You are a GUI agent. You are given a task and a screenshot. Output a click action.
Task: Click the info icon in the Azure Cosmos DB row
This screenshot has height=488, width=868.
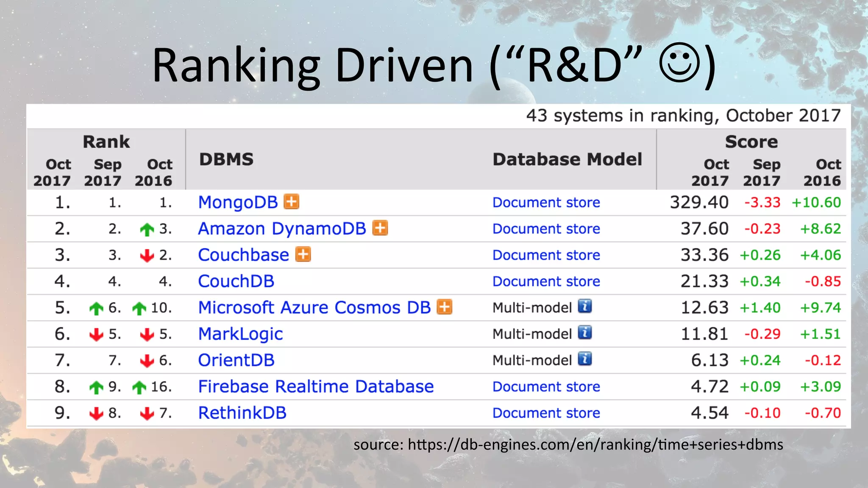(585, 306)
